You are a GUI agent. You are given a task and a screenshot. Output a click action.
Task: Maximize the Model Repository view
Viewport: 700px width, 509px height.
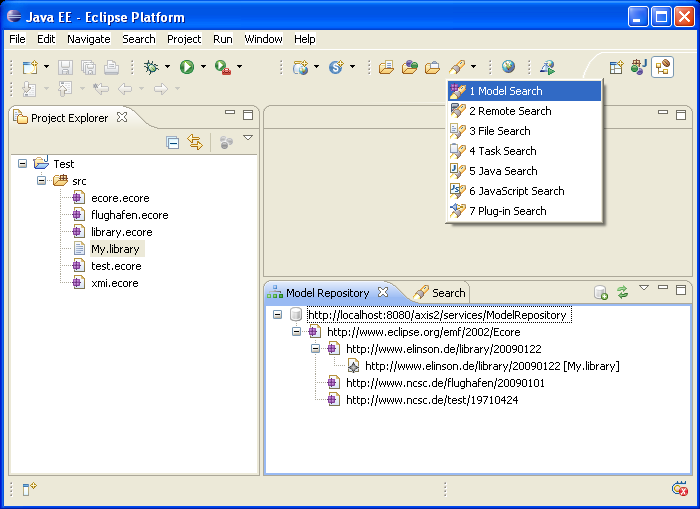pos(681,290)
